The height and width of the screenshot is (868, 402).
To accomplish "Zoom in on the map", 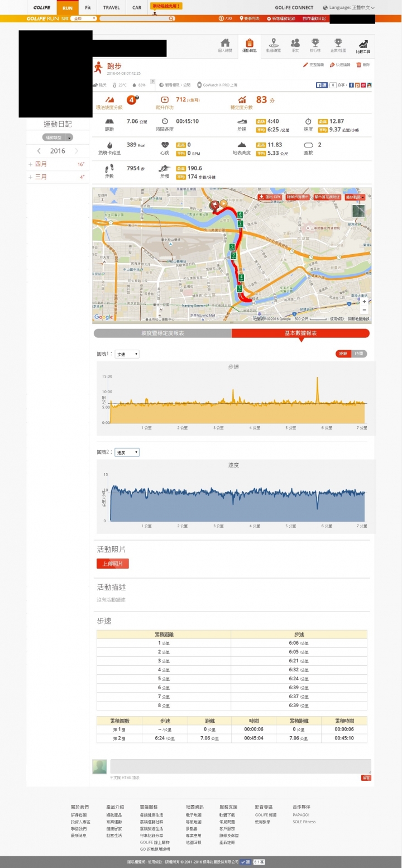I will click(x=364, y=302).
